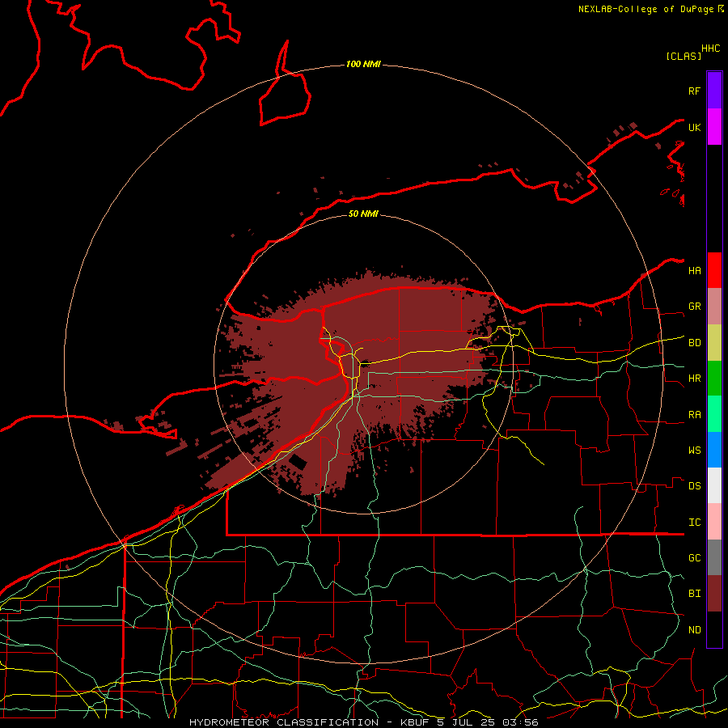
Task: Select the GR pink legend swatch
Action: tap(714, 307)
